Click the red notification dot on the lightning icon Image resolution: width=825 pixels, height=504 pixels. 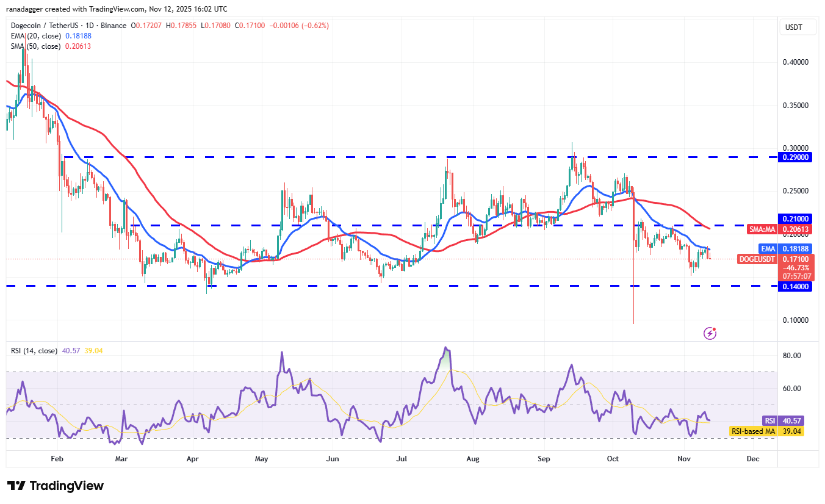coord(715,328)
